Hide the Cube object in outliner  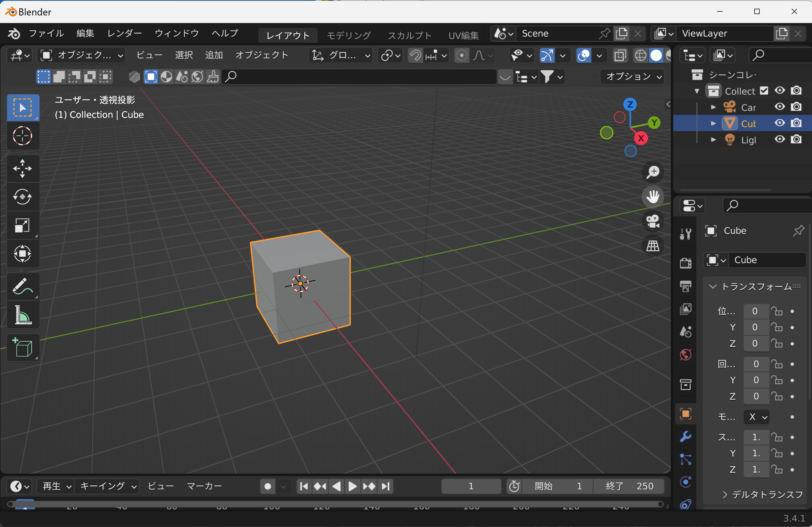pos(779,123)
